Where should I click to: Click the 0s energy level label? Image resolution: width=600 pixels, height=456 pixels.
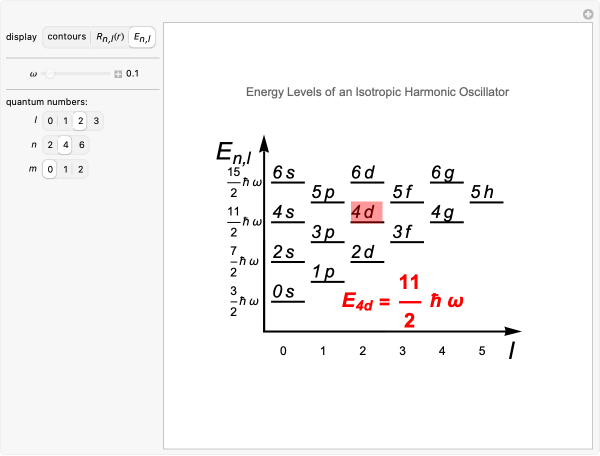pyautogui.click(x=285, y=292)
